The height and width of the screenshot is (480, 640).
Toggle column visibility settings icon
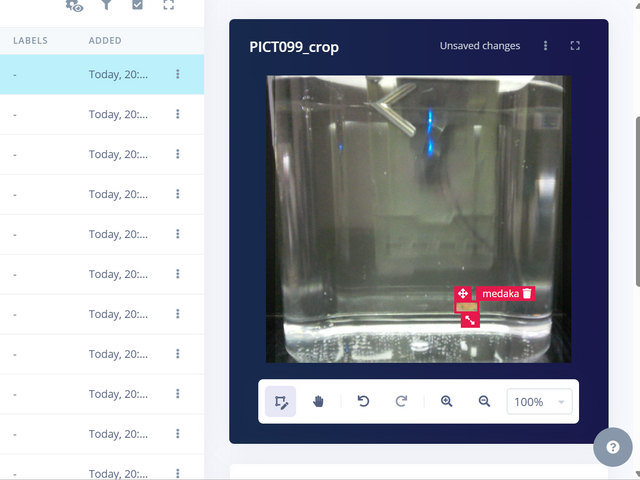pos(74,5)
